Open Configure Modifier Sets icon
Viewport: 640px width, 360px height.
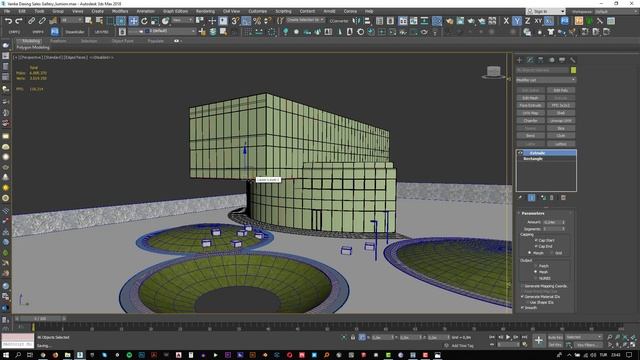pyautogui.click(x=563, y=198)
